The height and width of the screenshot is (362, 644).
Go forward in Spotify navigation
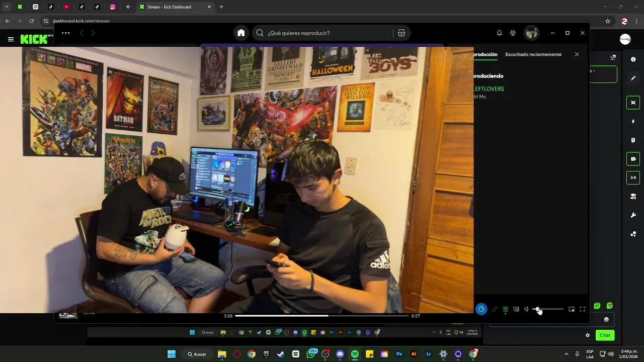pos(93,33)
